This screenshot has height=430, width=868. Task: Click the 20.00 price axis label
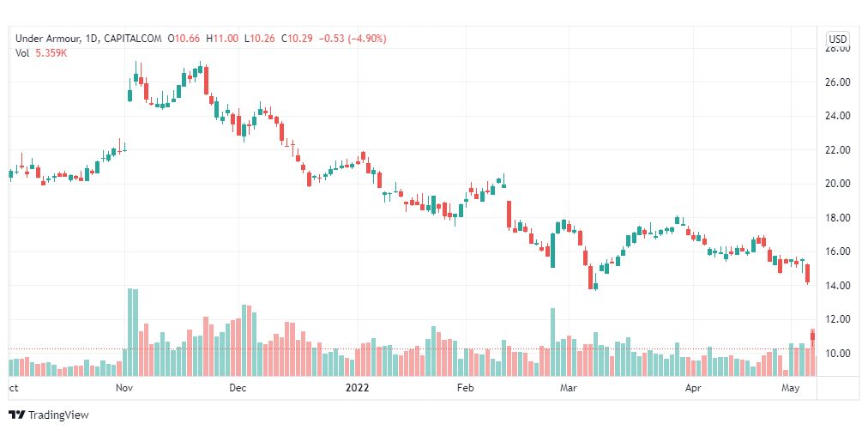838,184
